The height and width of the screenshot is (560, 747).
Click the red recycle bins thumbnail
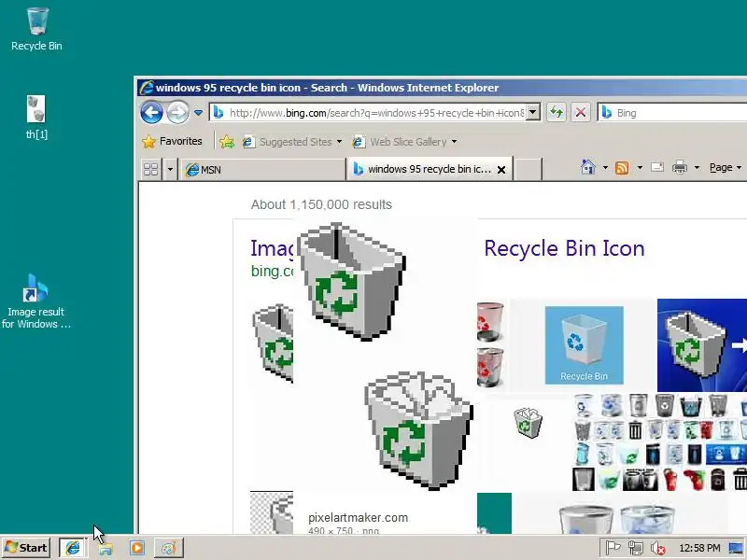[x=490, y=344]
